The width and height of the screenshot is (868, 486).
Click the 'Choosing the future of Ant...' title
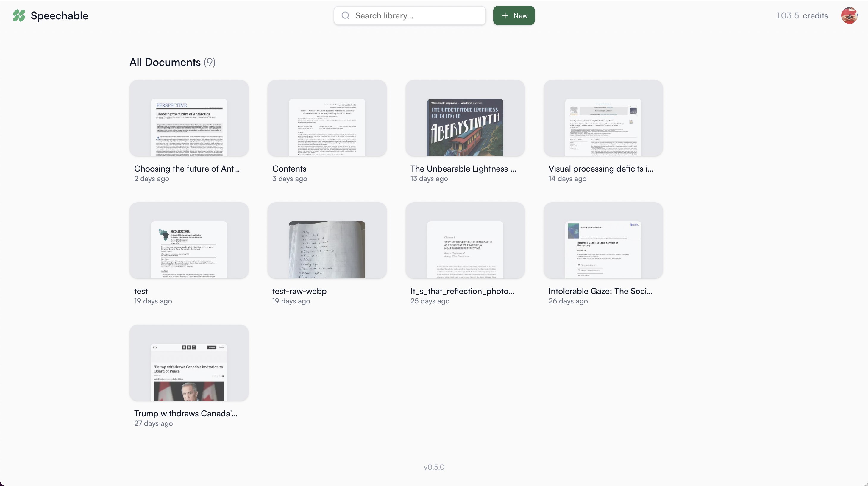187,169
